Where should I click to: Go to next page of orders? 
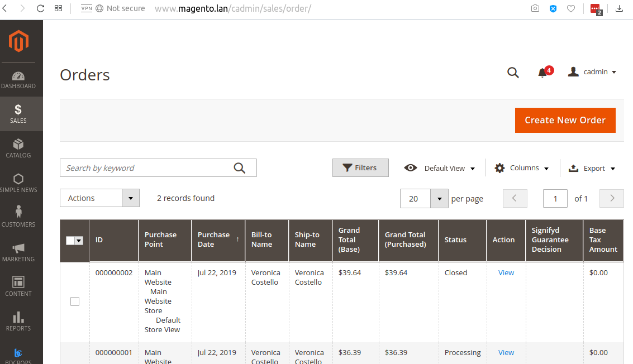tap(612, 198)
